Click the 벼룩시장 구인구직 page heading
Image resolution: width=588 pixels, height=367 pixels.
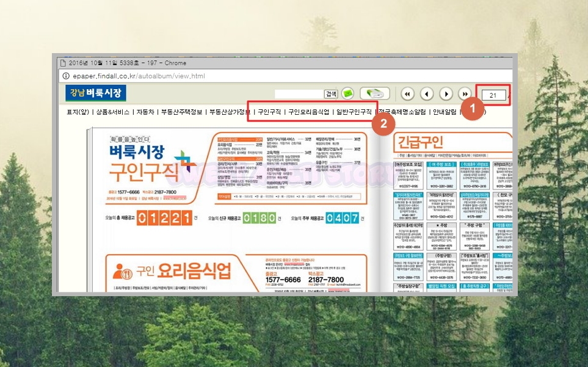point(143,162)
